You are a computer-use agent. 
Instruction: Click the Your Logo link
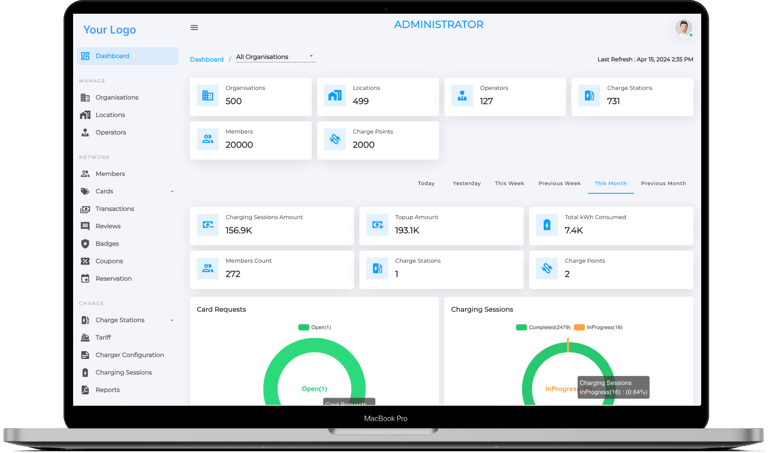click(110, 30)
